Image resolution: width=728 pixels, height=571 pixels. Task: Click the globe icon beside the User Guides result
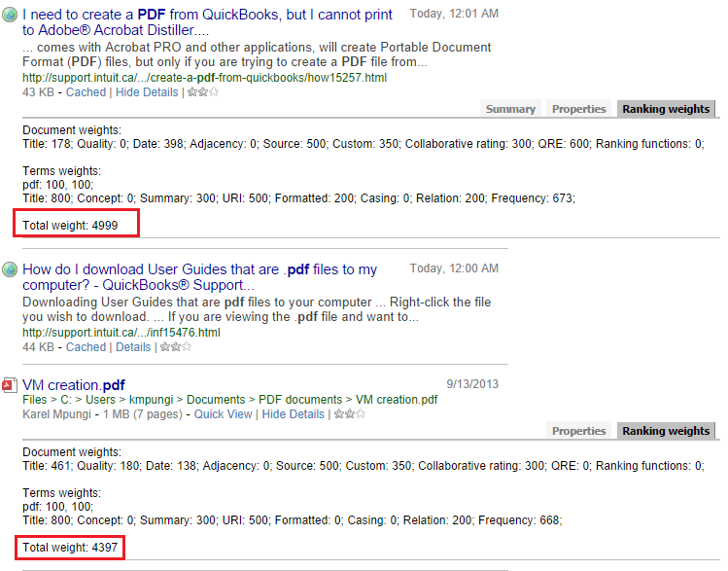point(10,269)
